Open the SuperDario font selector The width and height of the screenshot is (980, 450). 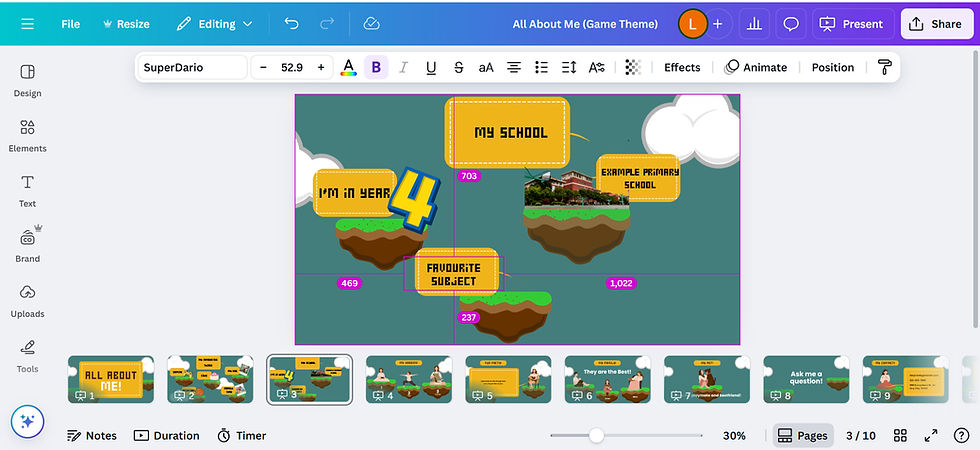192,68
